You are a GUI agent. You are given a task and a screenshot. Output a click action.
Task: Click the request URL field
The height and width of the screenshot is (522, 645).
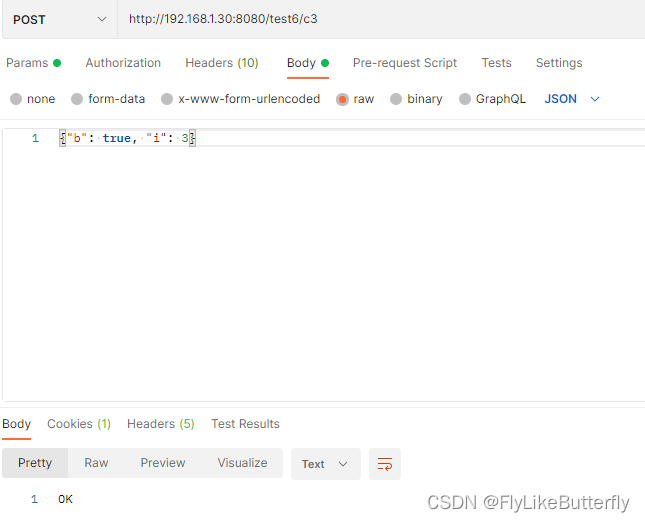point(381,19)
